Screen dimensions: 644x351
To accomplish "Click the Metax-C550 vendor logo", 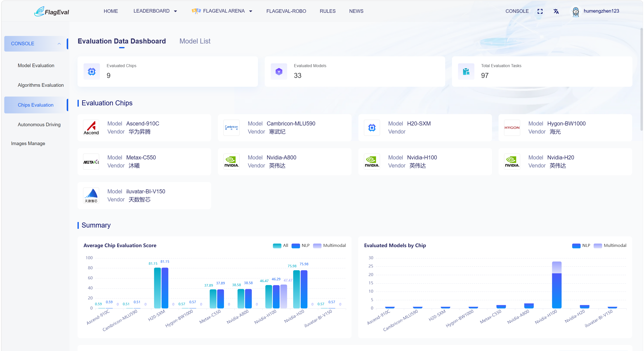I will [91, 162].
